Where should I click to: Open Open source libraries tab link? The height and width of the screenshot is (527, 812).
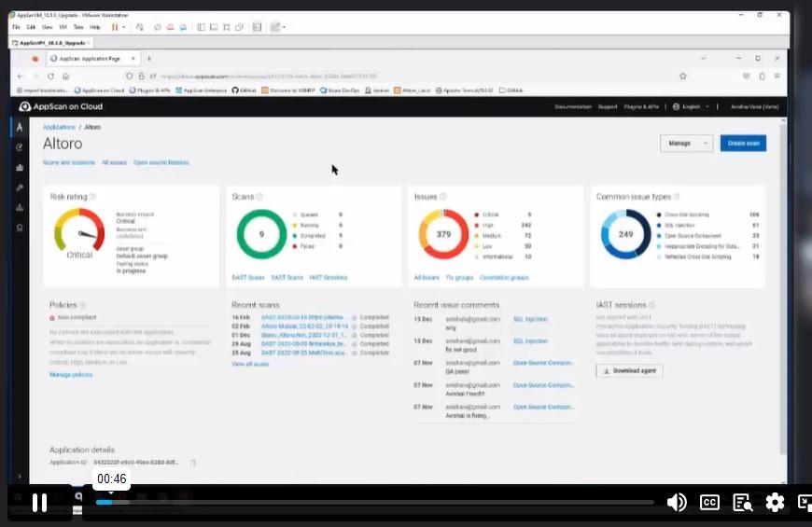tap(161, 162)
